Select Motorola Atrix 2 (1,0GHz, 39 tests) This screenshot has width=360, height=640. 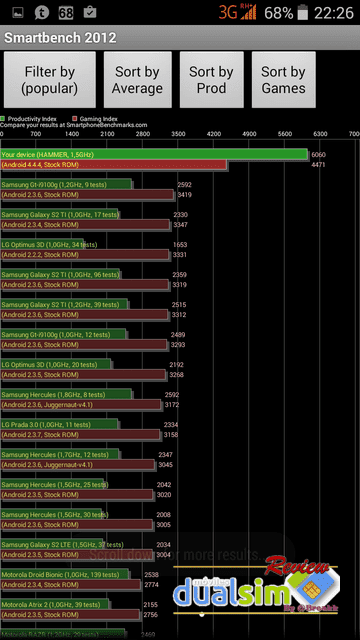[x=55, y=605]
